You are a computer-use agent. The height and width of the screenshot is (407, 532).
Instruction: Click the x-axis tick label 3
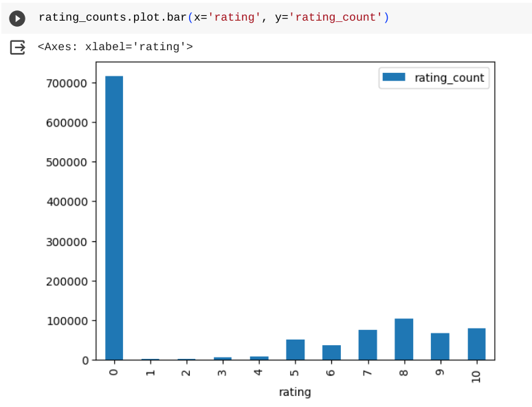pyautogui.click(x=223, y=371)
